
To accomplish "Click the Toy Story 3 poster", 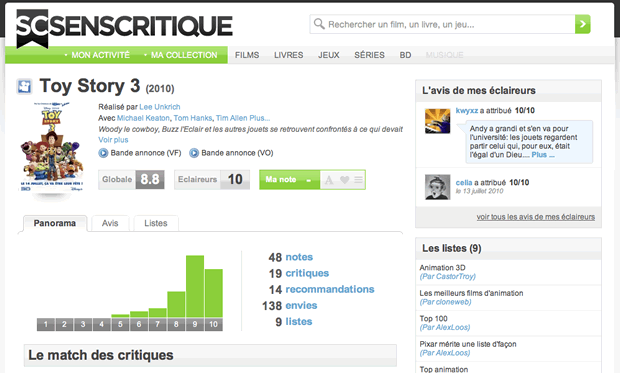I will click(x=51, y=148).
